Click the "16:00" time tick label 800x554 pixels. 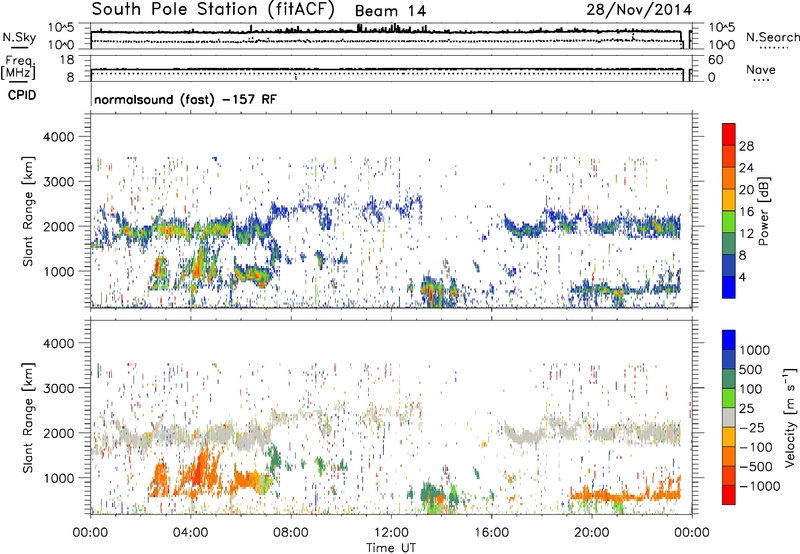(491, 533)
